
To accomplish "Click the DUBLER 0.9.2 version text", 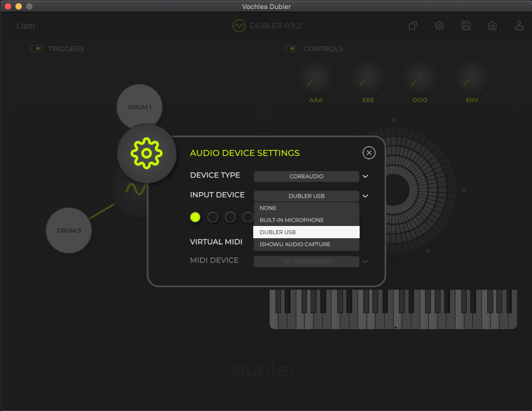I will [x=276, y=26].
